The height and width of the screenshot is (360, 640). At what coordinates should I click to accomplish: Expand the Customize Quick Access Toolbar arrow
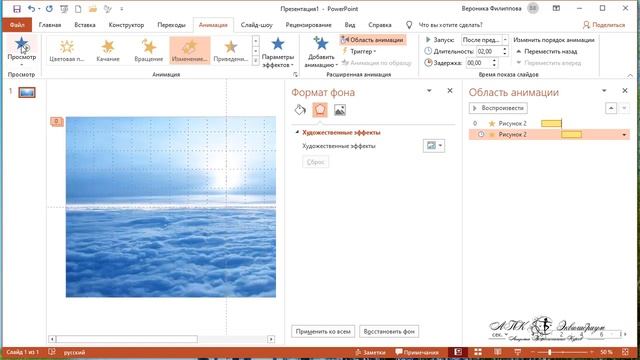(x=122, y=9)
